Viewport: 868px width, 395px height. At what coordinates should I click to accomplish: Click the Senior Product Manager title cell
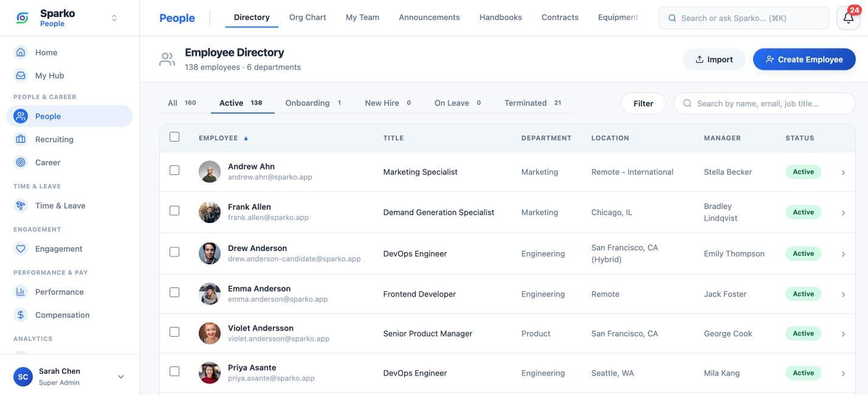point(427,334)
